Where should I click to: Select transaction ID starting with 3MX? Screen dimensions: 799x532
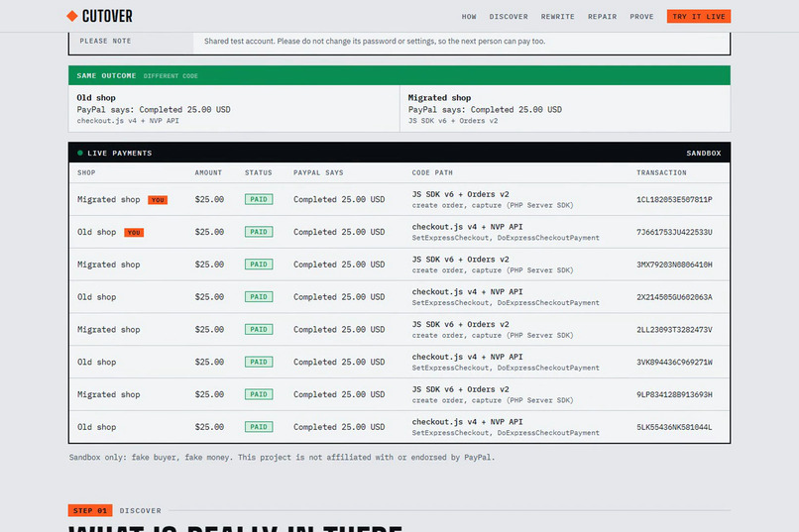coord(674,265)
